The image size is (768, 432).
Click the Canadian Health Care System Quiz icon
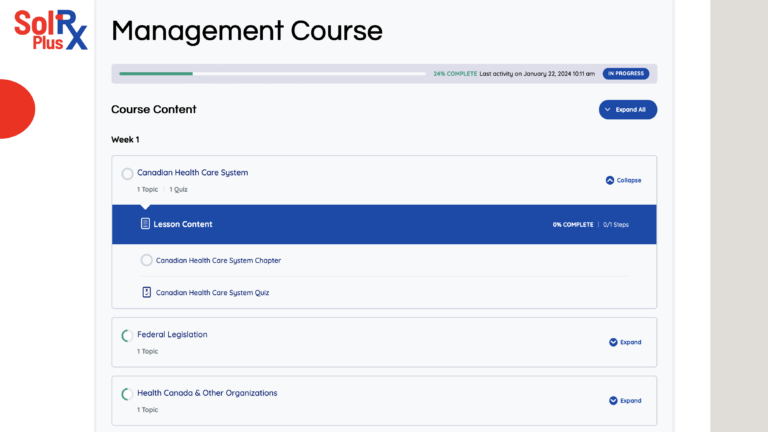coord(146,292)
